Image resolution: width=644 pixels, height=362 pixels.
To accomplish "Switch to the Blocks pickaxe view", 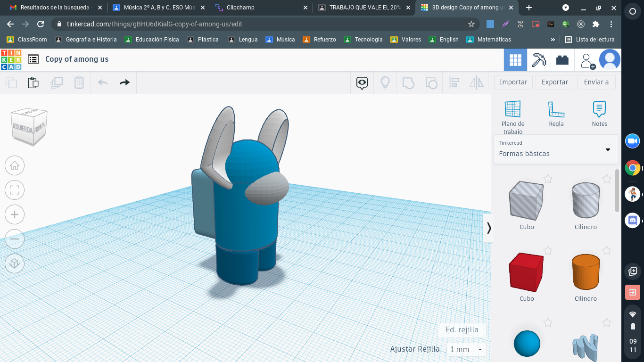I will point(539,60).
